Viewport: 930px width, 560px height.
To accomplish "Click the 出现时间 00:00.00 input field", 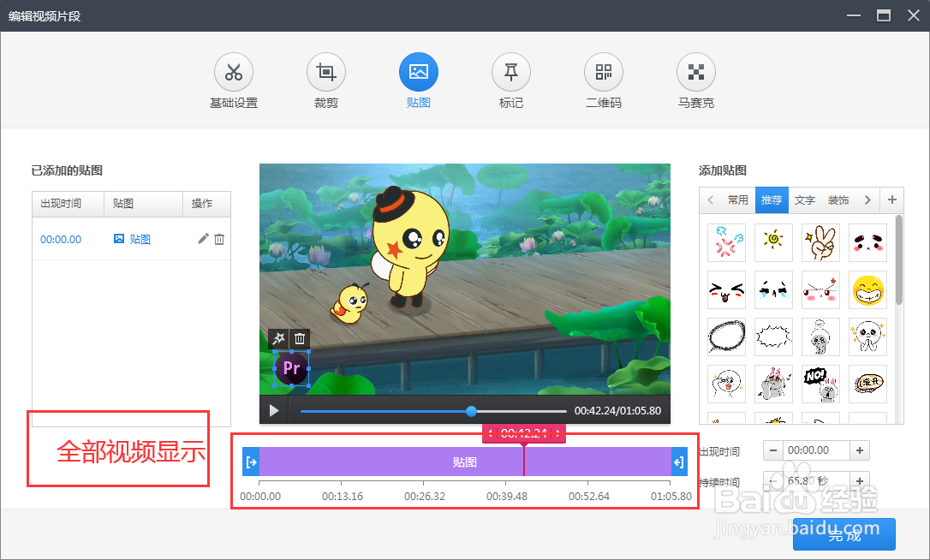I will (x=817, y=450).
